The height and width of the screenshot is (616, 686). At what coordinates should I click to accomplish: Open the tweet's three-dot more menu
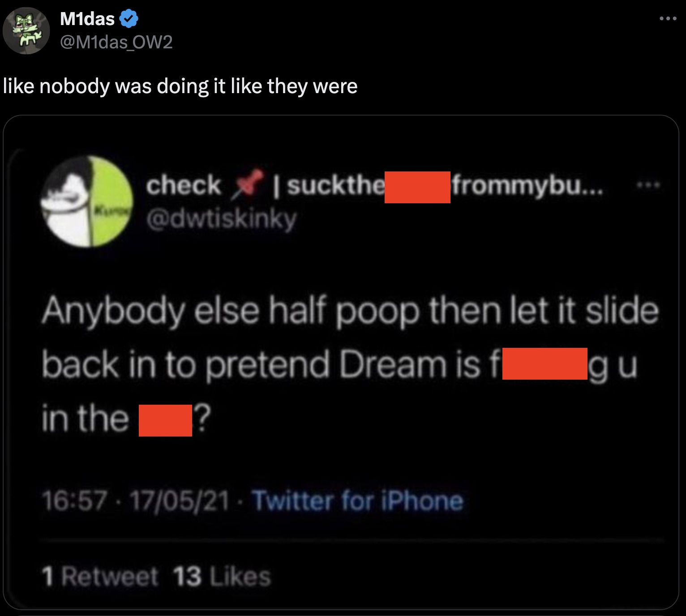tap(668, 19)
